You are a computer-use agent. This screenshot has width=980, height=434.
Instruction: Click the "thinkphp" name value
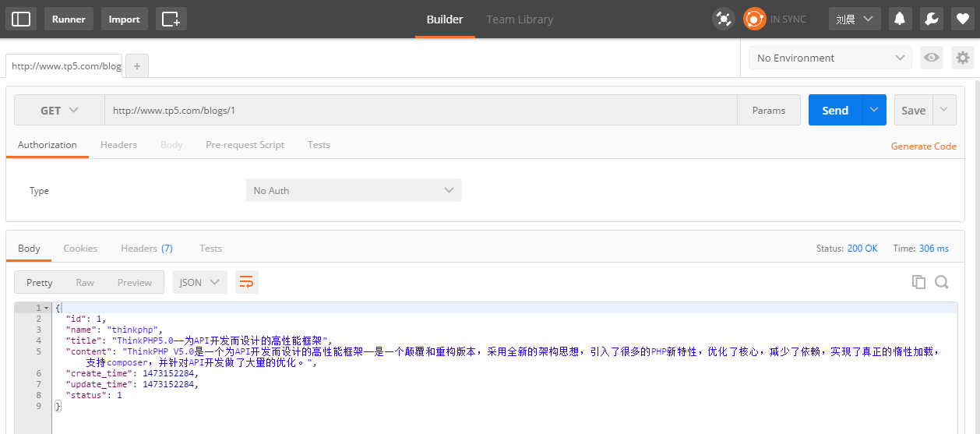(x=132, y=330)
